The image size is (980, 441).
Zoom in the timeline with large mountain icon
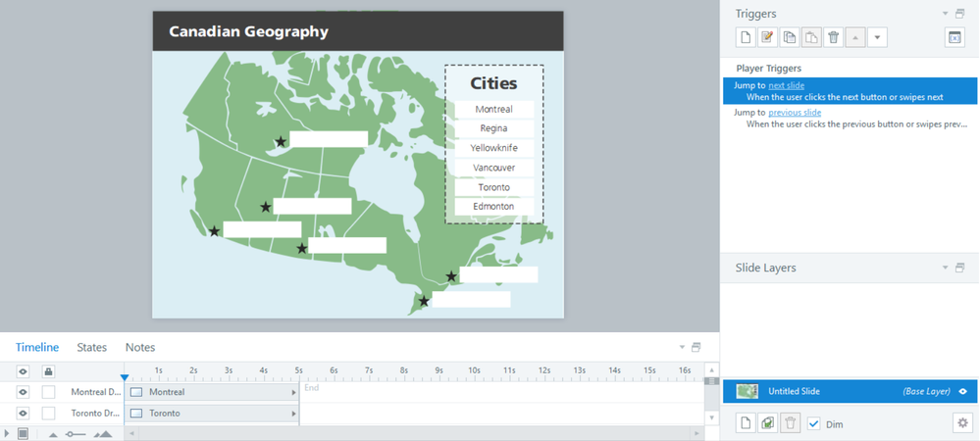pos(102,433)
